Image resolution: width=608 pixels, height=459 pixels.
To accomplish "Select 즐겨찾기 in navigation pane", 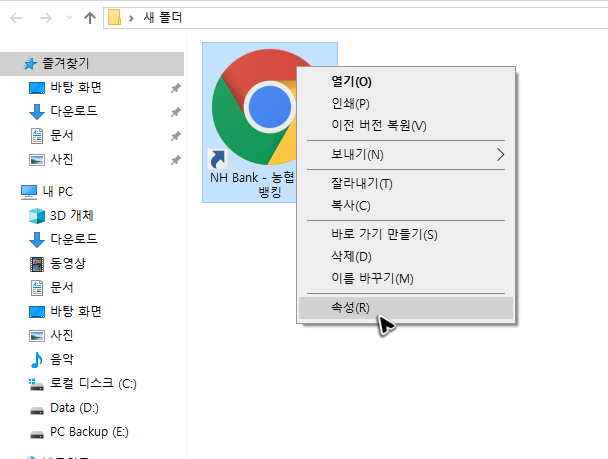I will [x=92, y=64].
